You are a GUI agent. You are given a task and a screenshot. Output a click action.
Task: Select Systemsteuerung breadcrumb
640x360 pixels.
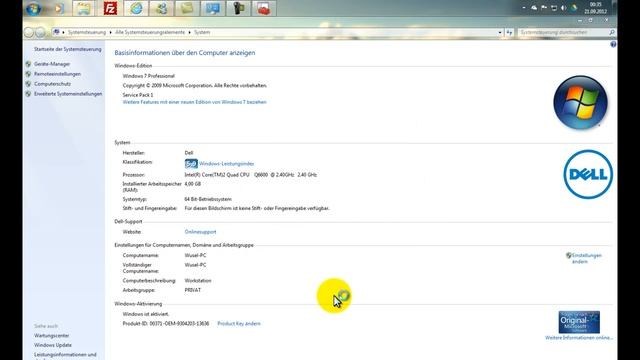point(87,32)
